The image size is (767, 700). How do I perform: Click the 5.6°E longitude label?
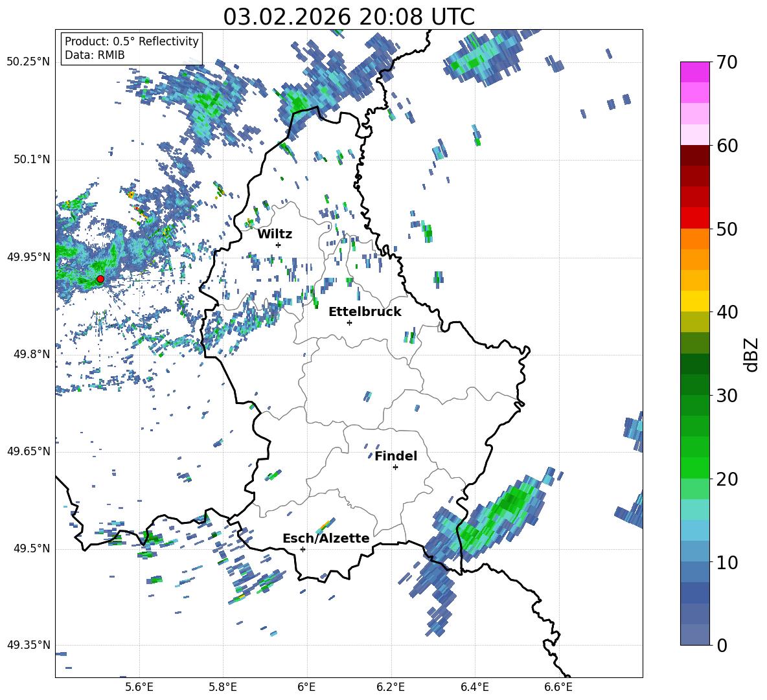(x=139, y=687)
